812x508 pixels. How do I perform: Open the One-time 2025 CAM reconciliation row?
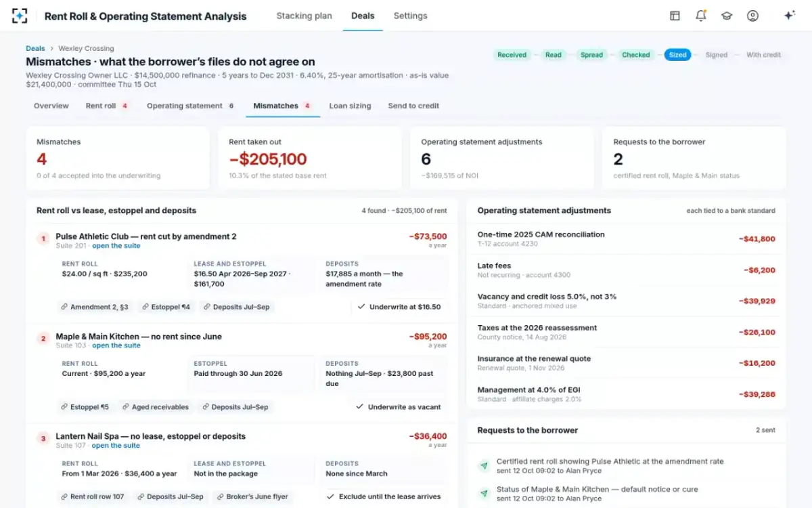point(626,238)
